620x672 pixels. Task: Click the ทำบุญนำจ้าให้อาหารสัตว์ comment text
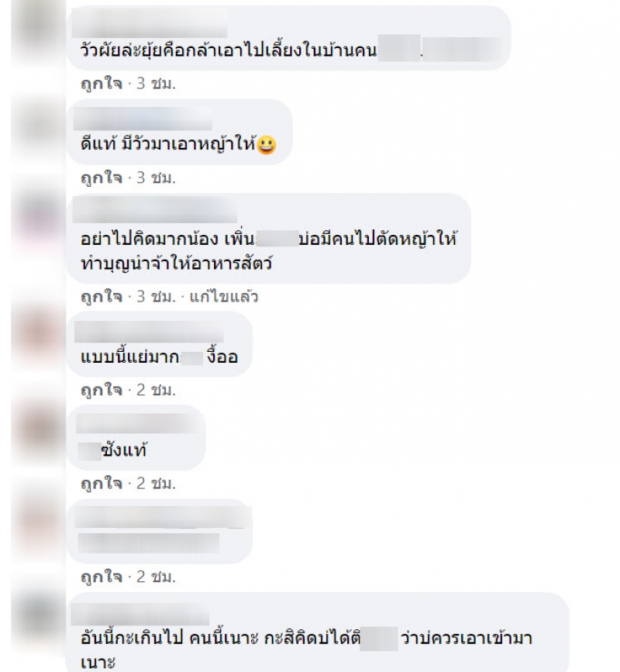click(x=176, y=264)
